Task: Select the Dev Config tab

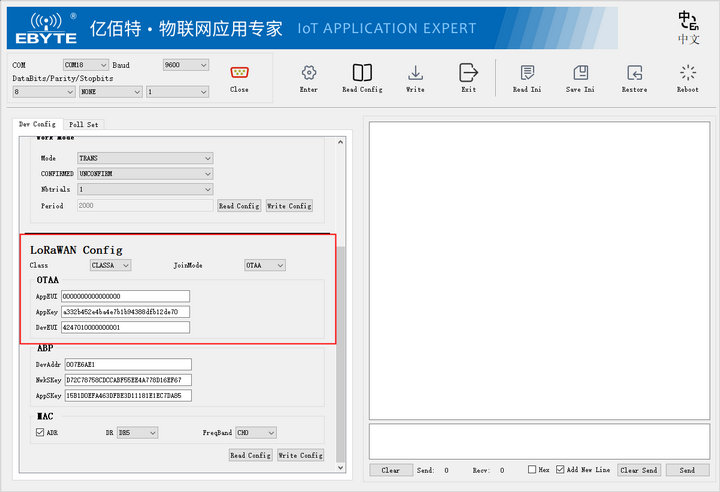Action: coord(37,124)
